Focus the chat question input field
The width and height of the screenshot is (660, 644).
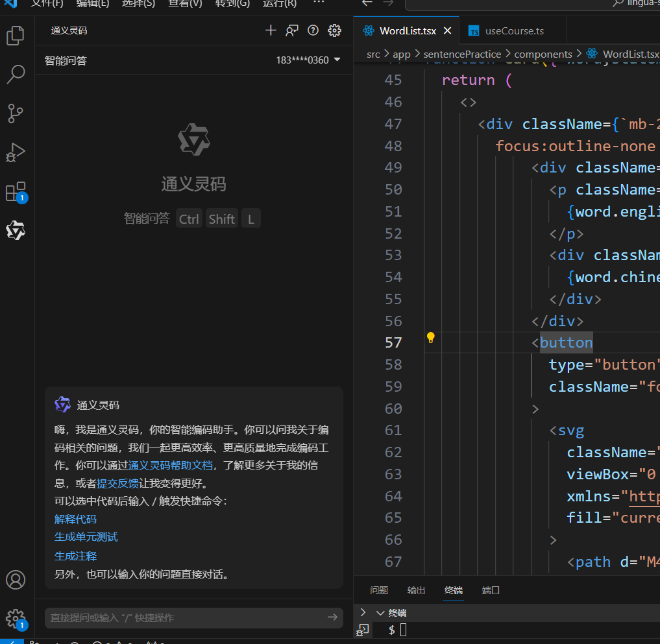pos(193,617)
